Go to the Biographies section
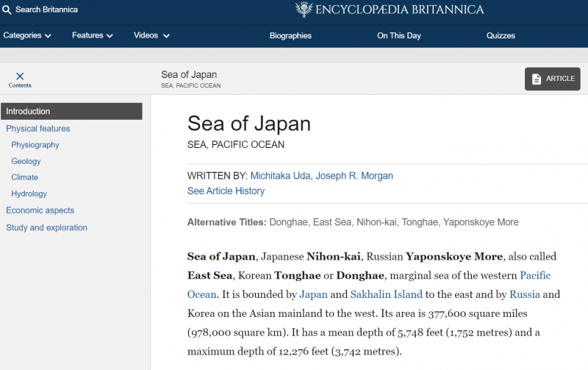This screenshot has width=588, height=370. (x=290, y=35)
